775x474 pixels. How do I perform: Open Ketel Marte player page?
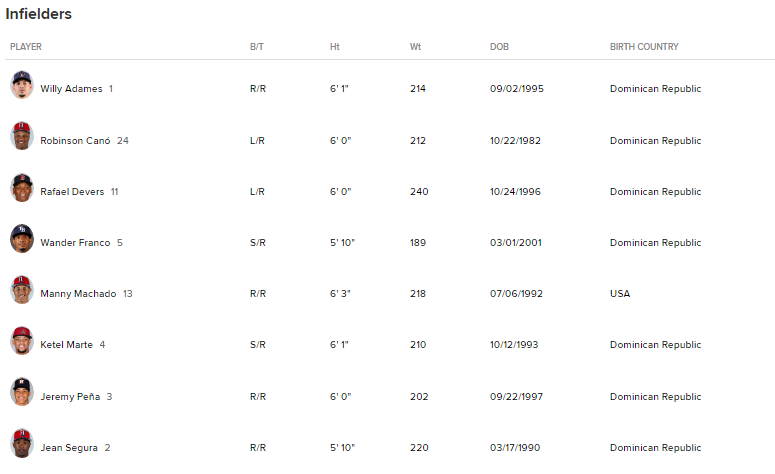coord(66,345)
